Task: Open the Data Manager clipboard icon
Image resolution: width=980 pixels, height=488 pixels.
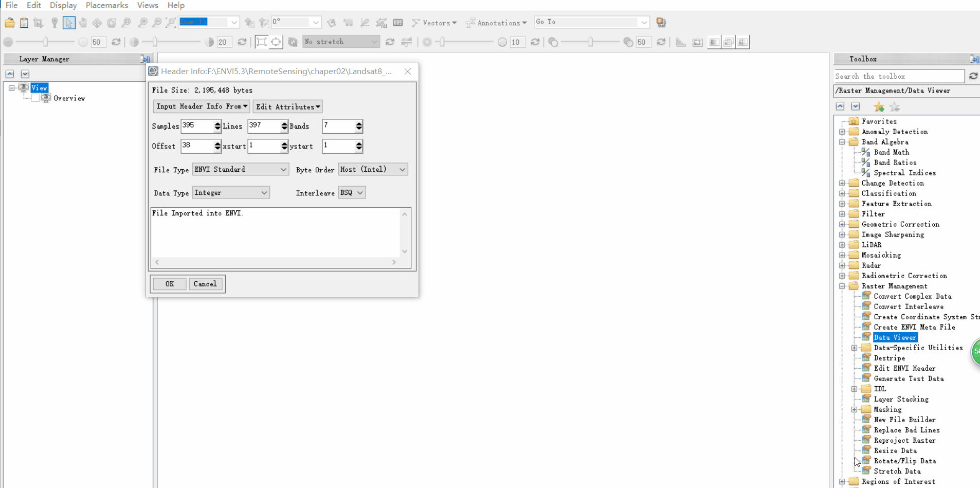Action: tap(24, 23)
